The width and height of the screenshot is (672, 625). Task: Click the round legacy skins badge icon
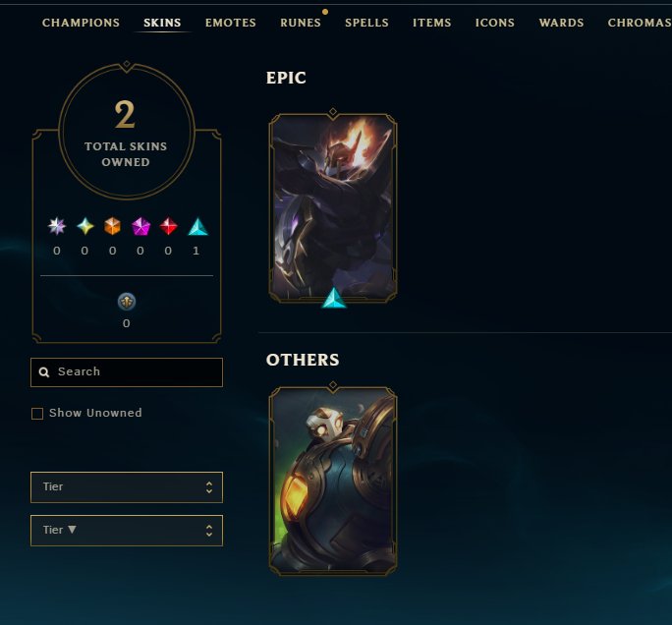coord(127,302)
